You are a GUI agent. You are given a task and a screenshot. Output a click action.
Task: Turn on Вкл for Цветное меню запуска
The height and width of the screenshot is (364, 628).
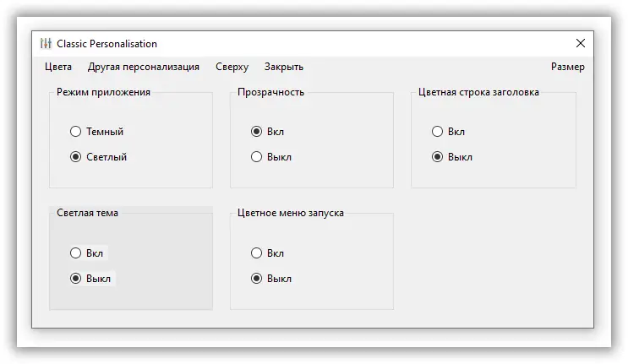pyautogui.click(x=257, y=253)
